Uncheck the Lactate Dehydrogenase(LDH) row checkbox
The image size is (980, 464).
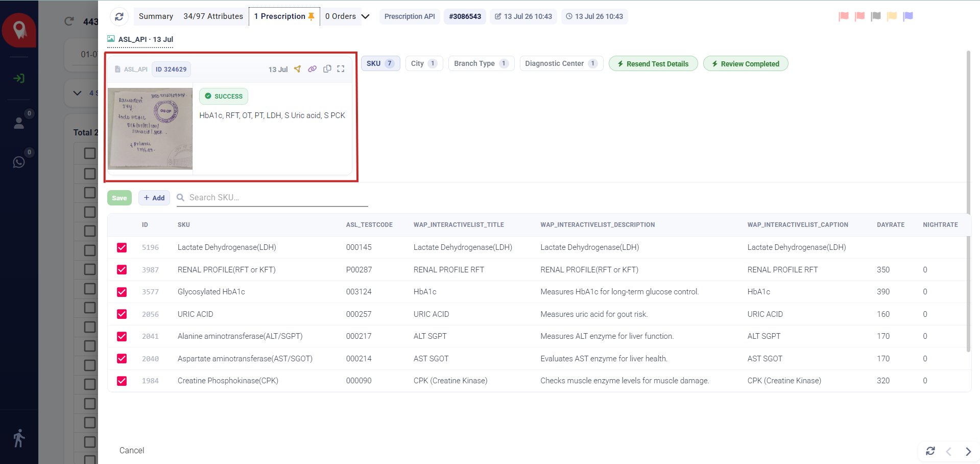pyautogui.click(x=122, y=247)
